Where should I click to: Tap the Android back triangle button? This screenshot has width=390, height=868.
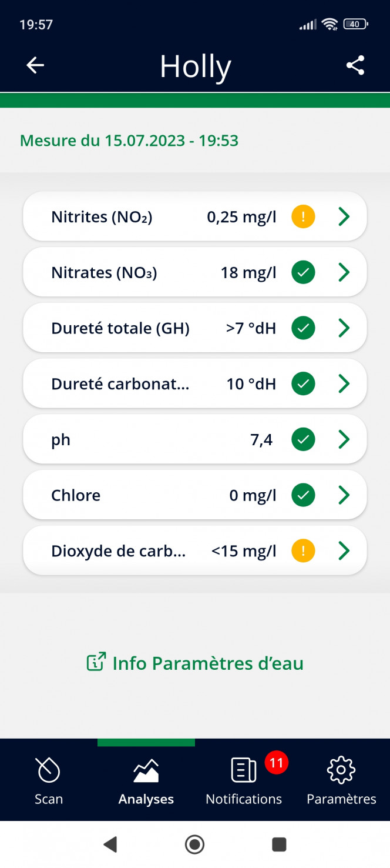(110, 844)
